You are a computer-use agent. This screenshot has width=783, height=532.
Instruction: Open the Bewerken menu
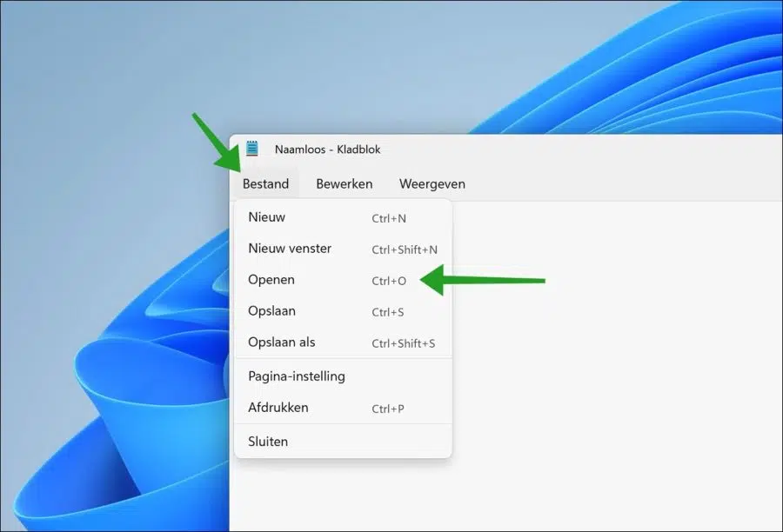[344, 183]
